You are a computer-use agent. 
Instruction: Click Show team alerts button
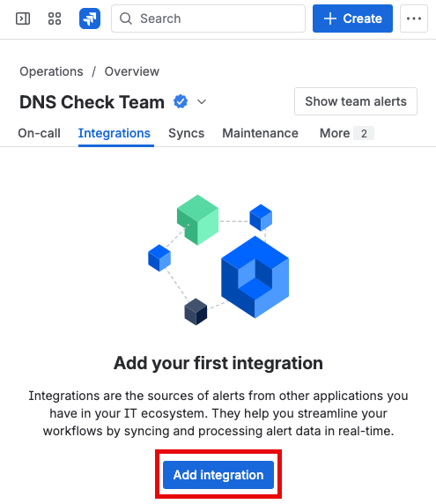pyautogui.click(x=356, y=101)
